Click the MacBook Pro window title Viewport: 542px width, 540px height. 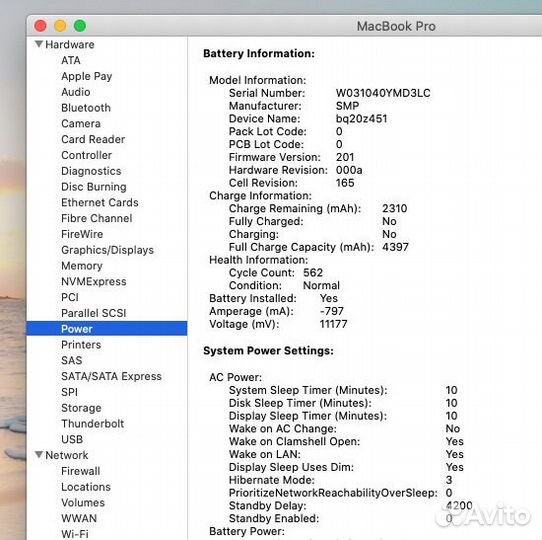(x=396, y=26)
